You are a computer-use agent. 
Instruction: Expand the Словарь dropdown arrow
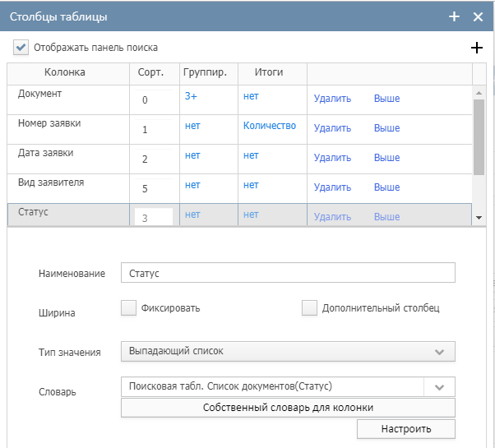click(x=439, y=387)
